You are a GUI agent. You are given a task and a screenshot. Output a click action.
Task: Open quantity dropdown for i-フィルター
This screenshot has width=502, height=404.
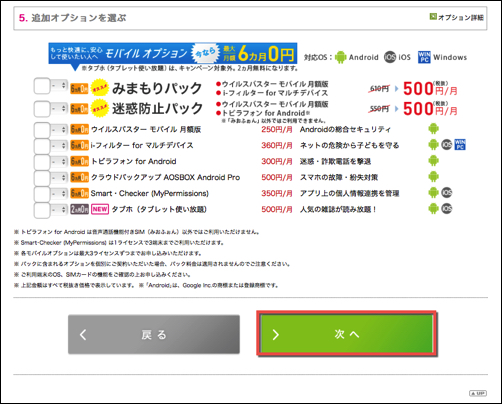point(59,146)
